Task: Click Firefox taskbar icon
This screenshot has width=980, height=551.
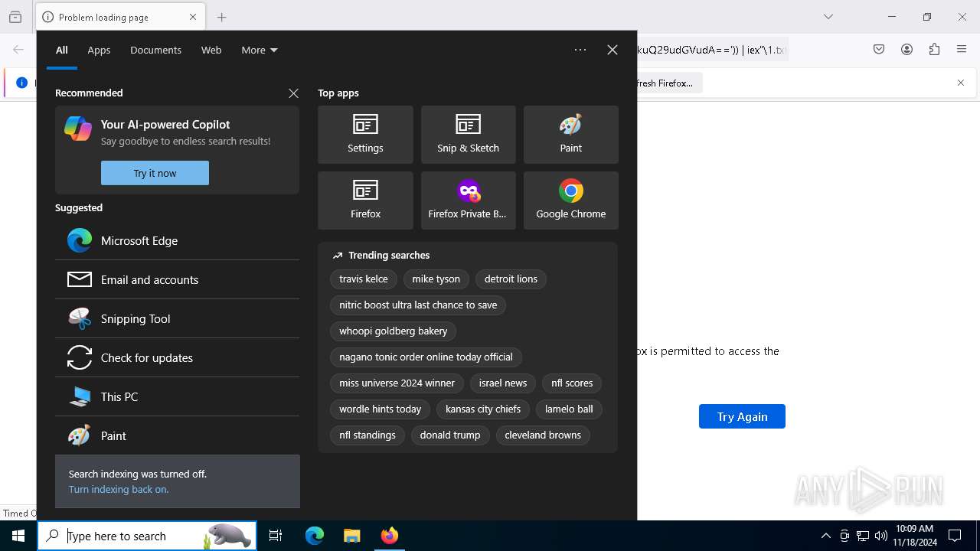Action: (x=390, y=536)
